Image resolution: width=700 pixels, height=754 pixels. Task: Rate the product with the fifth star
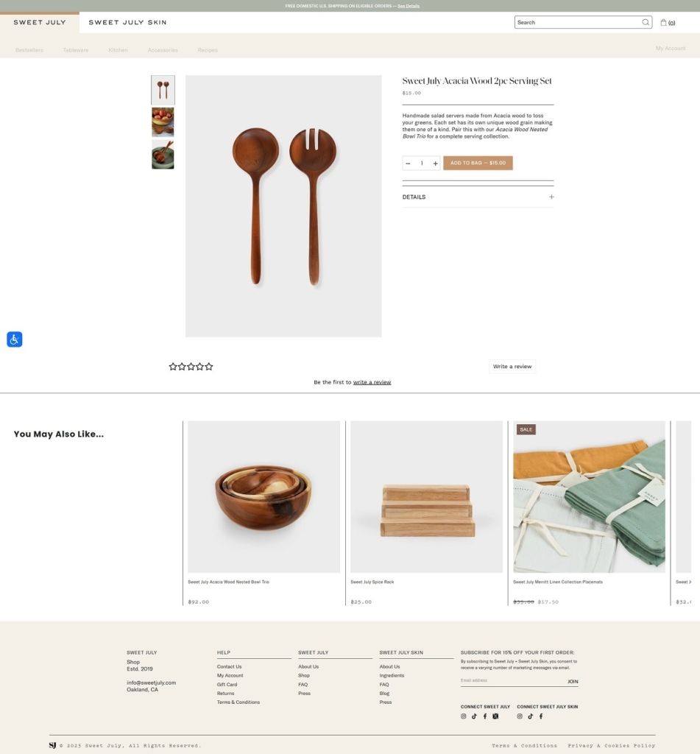pos(208,367)
